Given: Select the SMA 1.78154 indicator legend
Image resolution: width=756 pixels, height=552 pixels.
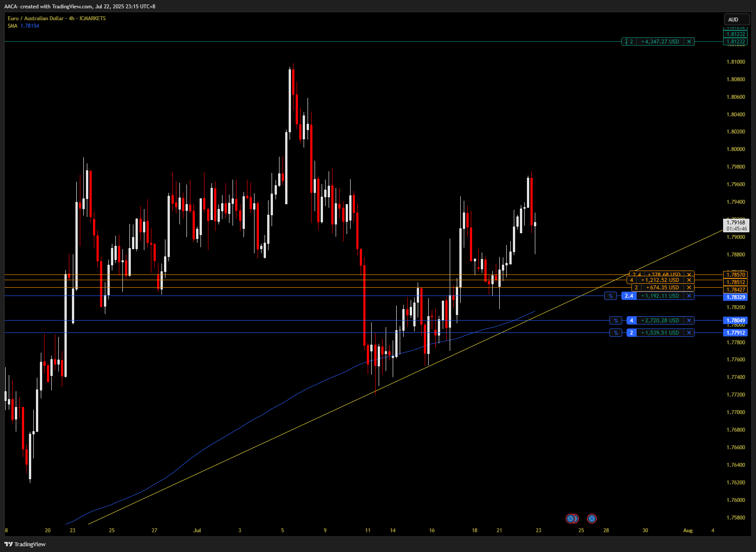Looking at the screenshot, I should [x=23, y=26].
